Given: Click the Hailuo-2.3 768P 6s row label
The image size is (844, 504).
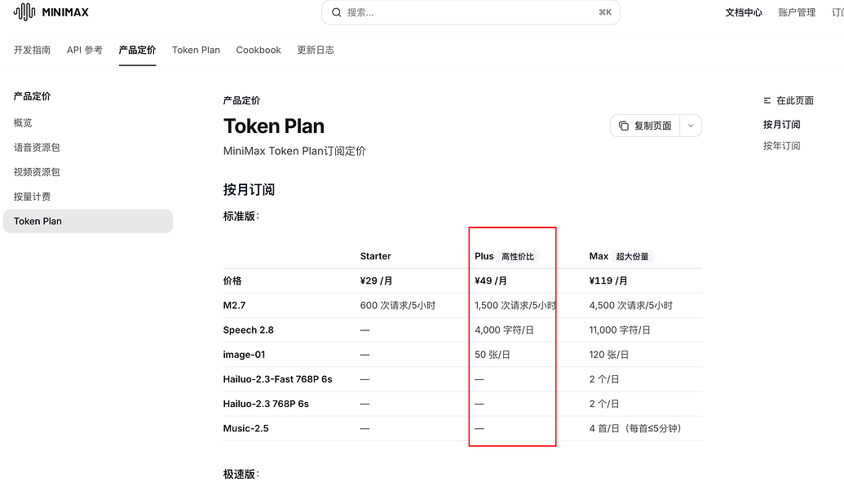Looking at the screenshot, I should [x=266, y=404].
